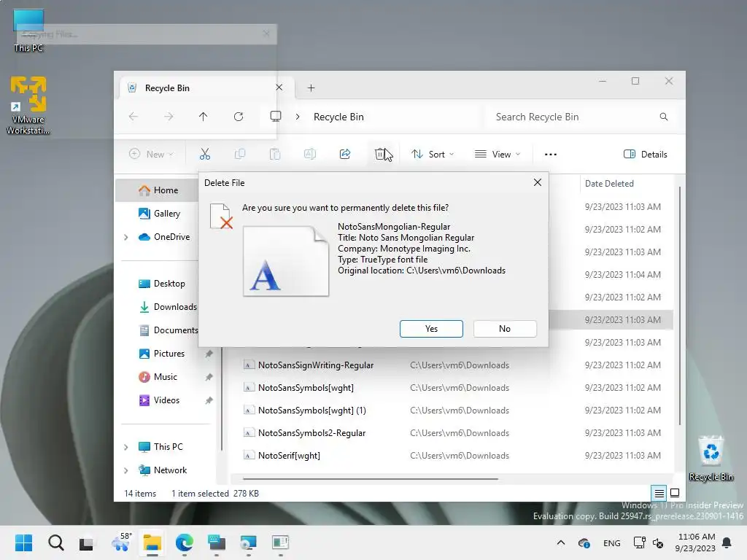Expand the address bar path chevron

point(298,117)
